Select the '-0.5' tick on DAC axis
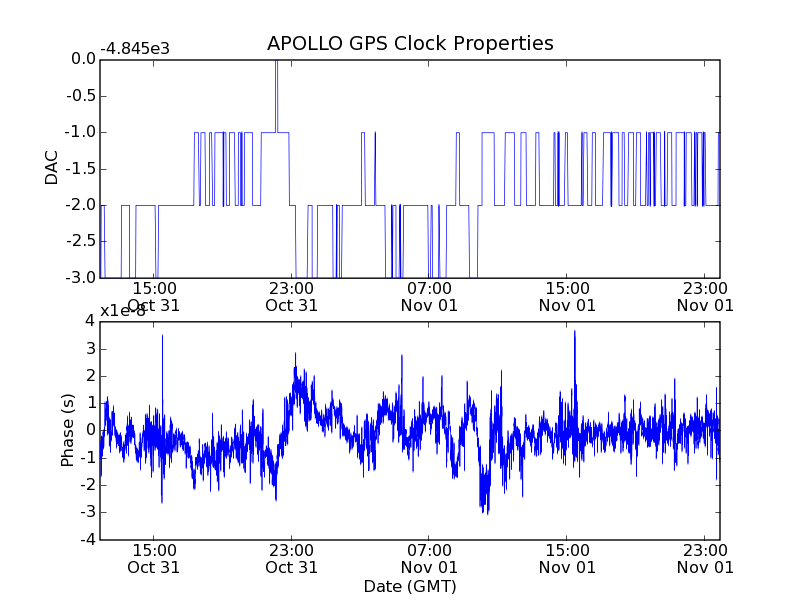Viewport: 800px width, 600px height. pyautogui.click(x=81, y=96)
